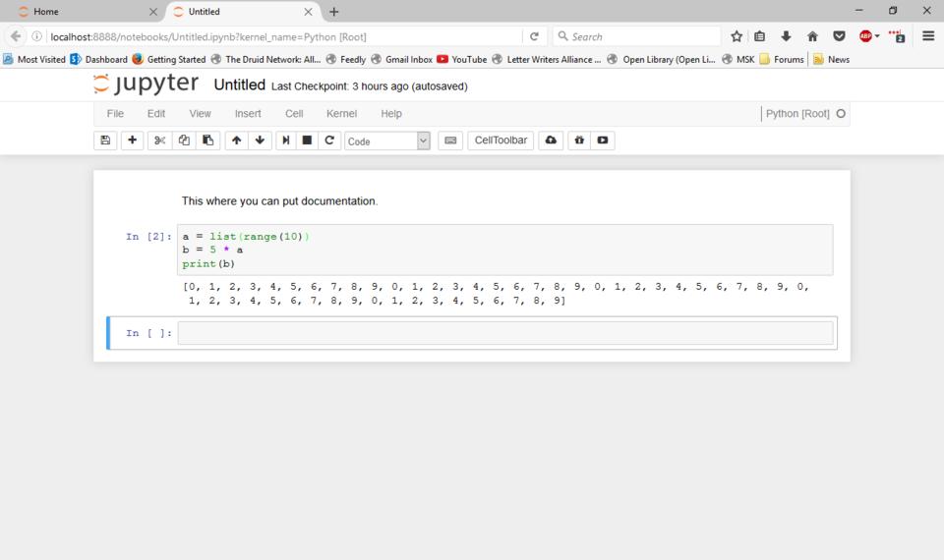This screenshot has width=944, height=560.
Task: Cut the selected cell with the scissors icon
Action: pos(159,140)
